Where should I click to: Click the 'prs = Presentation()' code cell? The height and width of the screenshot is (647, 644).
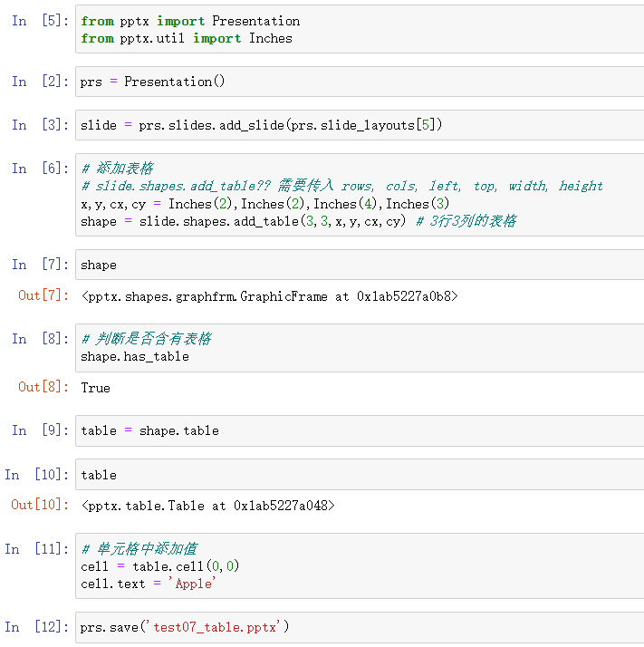coord(360,82)
